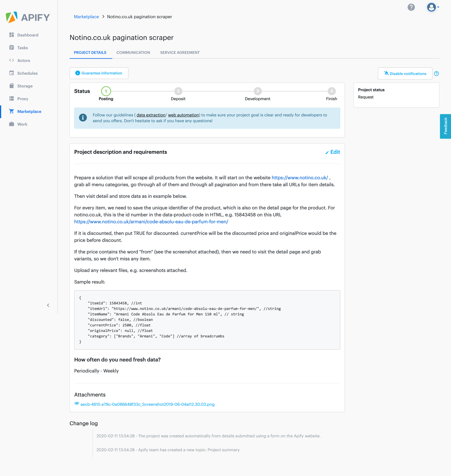The height and width of the screenshot is (476, 451).
Task: Open Actors from the sidebar
Action: 23,61
